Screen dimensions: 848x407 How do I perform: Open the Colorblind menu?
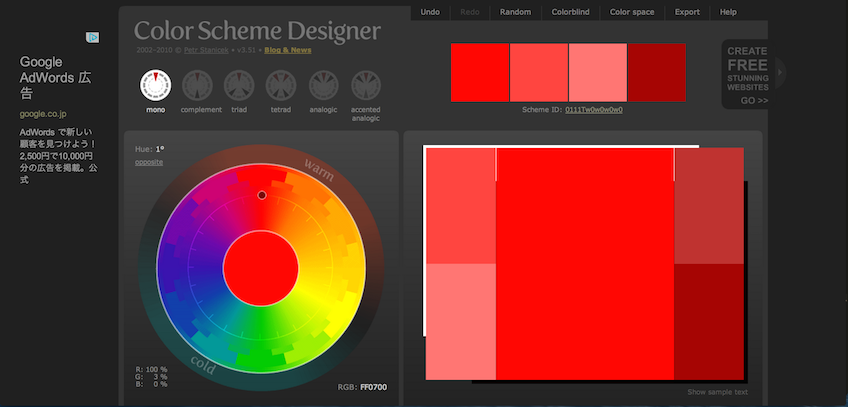571,12
